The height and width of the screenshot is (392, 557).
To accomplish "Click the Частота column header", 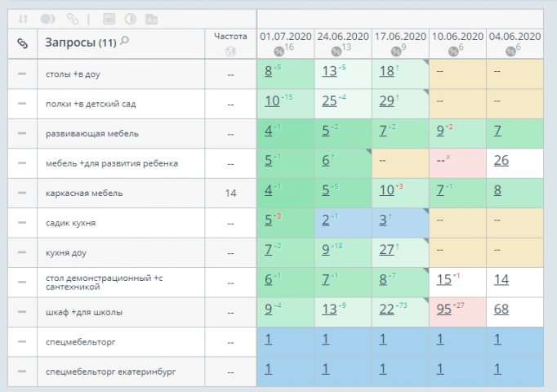I will click(x=230, y=36).
